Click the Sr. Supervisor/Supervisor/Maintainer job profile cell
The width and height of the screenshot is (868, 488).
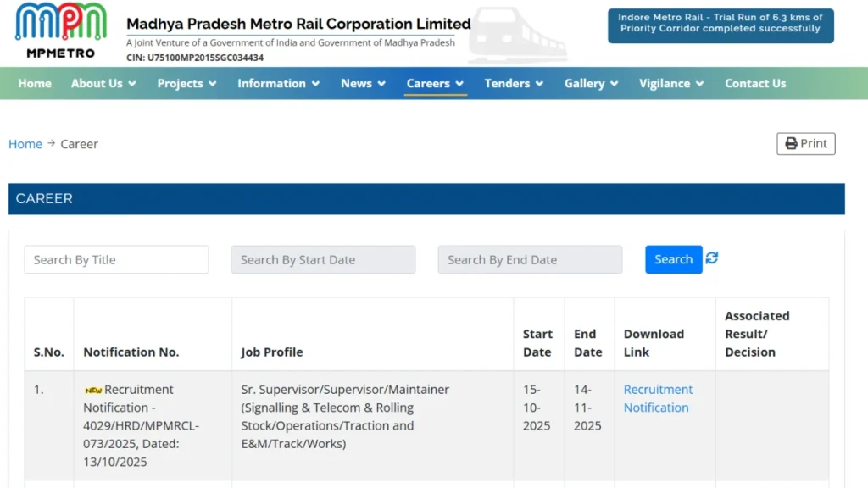373,425
